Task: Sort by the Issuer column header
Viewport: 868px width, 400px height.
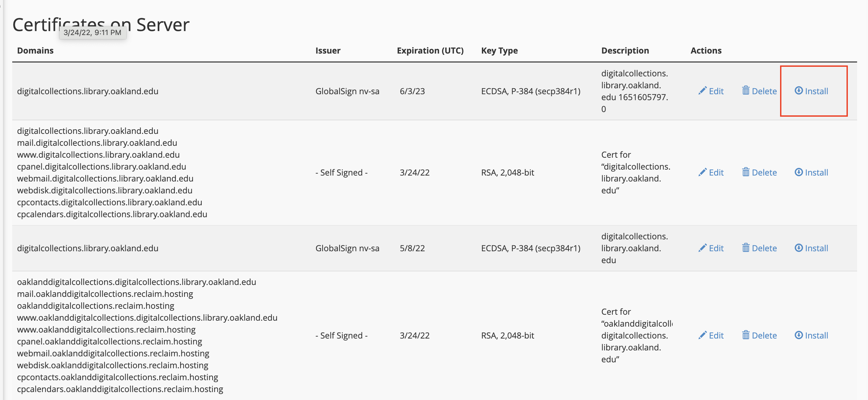Action: pos(328,51)
